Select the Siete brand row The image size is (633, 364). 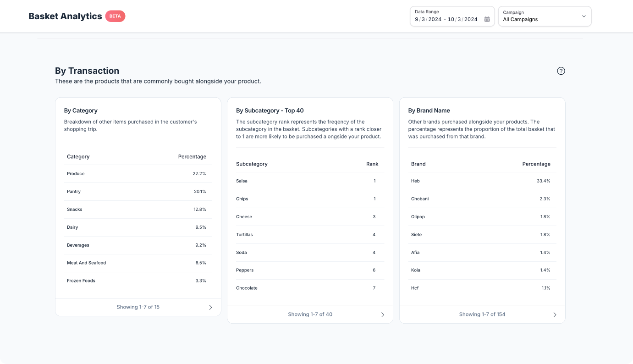[482, 235]
